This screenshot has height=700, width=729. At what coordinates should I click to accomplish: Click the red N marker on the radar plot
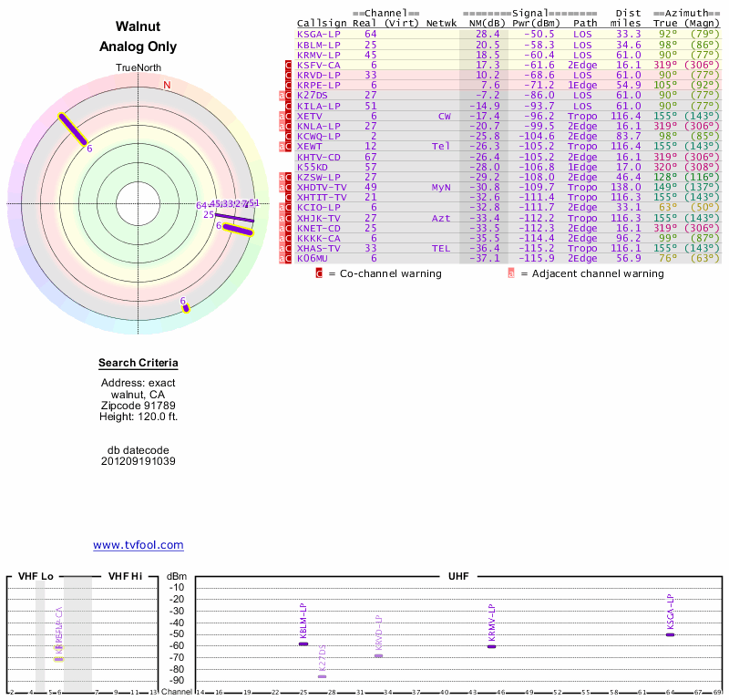click(167, 86)
